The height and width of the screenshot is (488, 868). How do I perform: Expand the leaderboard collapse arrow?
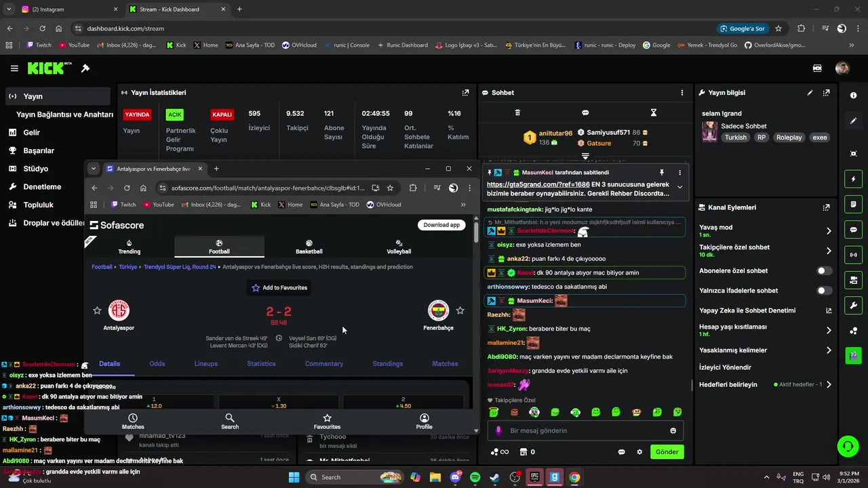pyautogui.click(x=585, y=156)
